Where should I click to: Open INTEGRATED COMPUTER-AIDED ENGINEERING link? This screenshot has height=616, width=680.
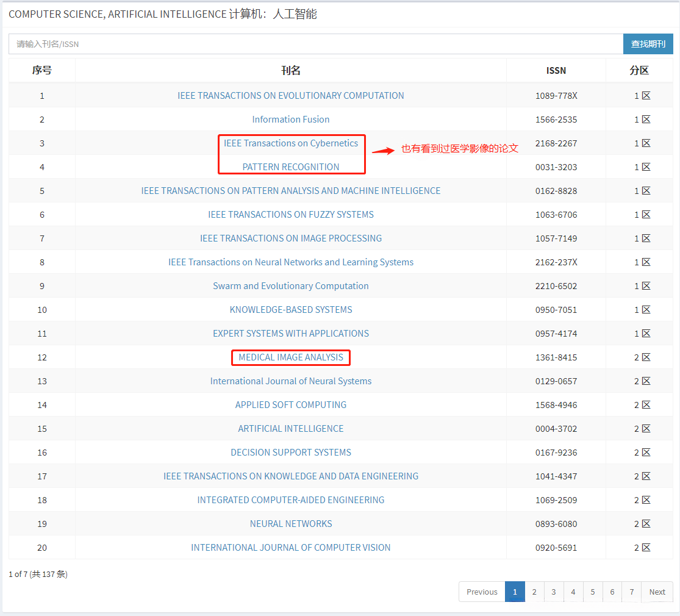[290, 500]
